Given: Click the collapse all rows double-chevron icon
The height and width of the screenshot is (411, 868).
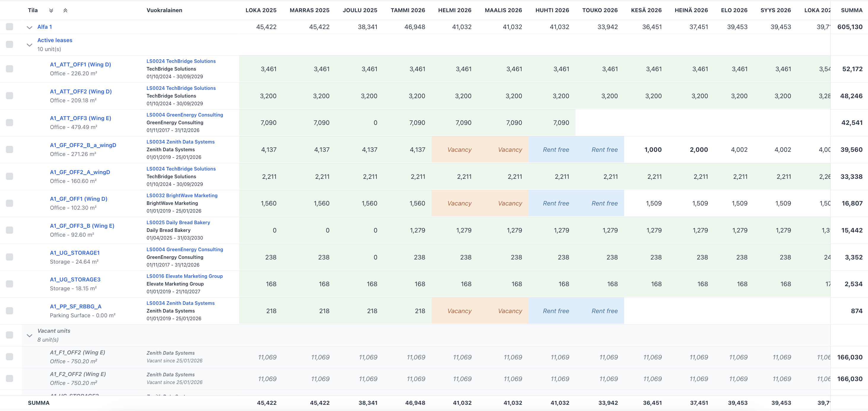Looking at the screenshot, I should [65, 10].
